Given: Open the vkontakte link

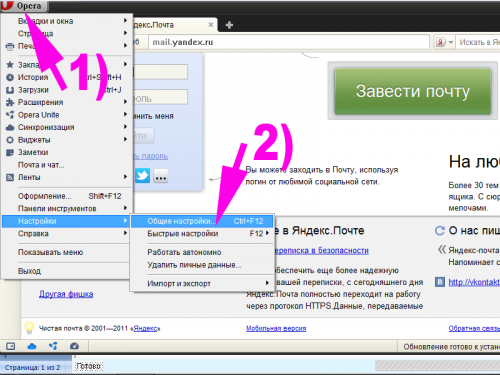Looking at the screenshot, I should pos(474,282).
